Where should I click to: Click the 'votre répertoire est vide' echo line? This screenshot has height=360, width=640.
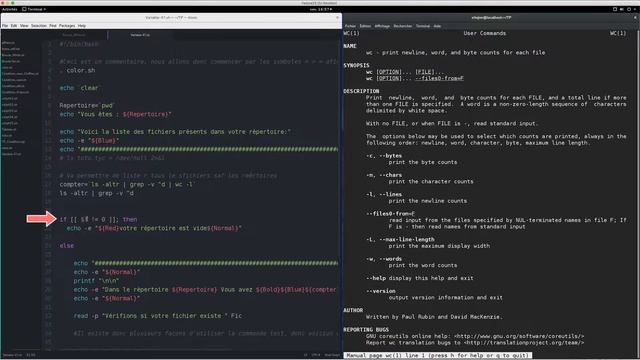point(154,229)
